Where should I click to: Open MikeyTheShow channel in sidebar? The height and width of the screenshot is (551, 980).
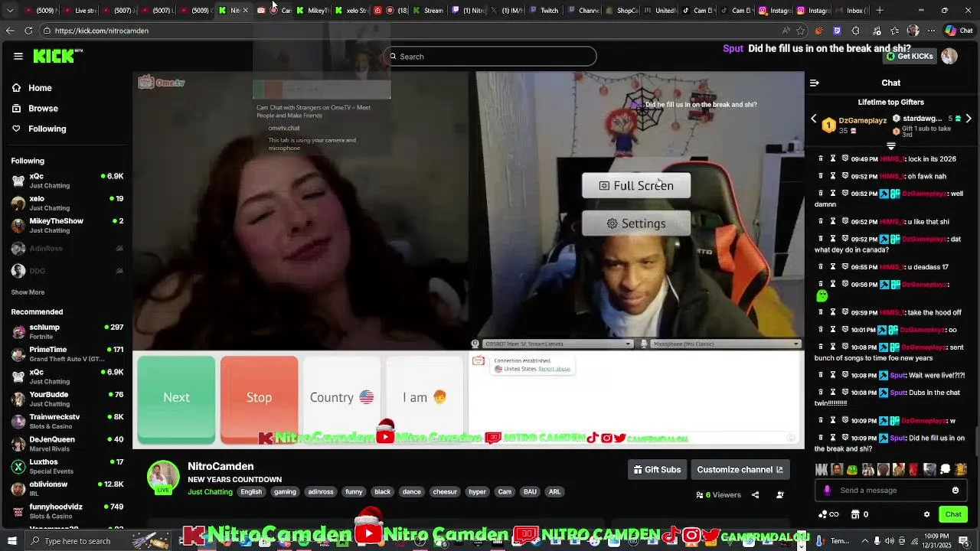[67, 225]
